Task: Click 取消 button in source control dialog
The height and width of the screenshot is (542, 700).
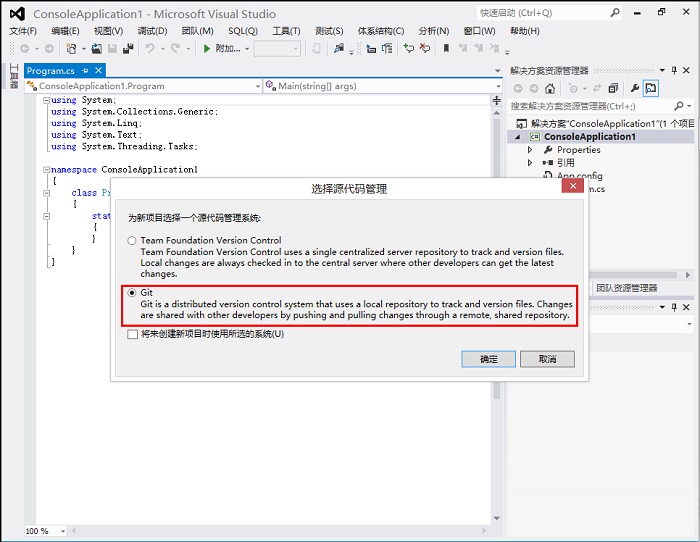Action: point(547,359)
